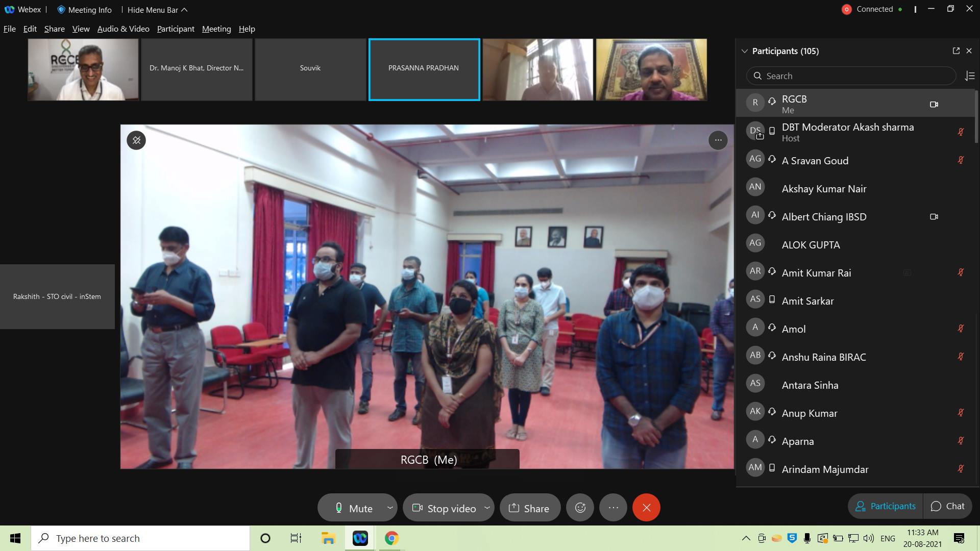Click muted mic icon for DBT Moderator Akash sharma
This screenshot has width=980, height=551.
point(961,132)
